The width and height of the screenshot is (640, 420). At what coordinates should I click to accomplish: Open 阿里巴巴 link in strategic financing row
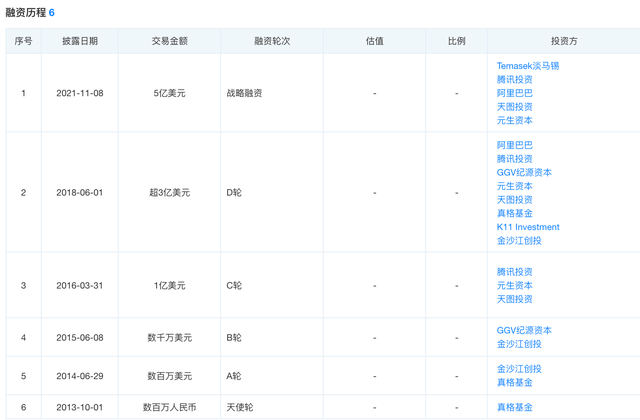[514, 93]
